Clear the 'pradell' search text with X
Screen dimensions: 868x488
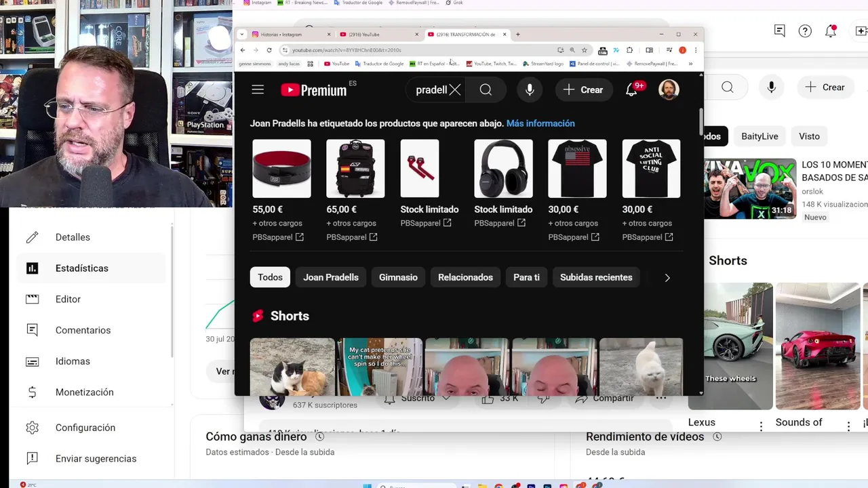(455, 89)
